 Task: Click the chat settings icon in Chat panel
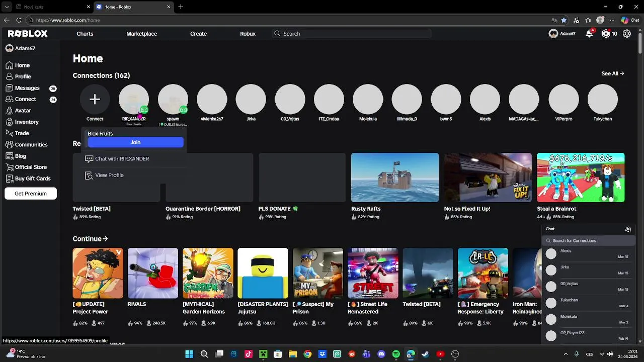click(x=628, y=229)
